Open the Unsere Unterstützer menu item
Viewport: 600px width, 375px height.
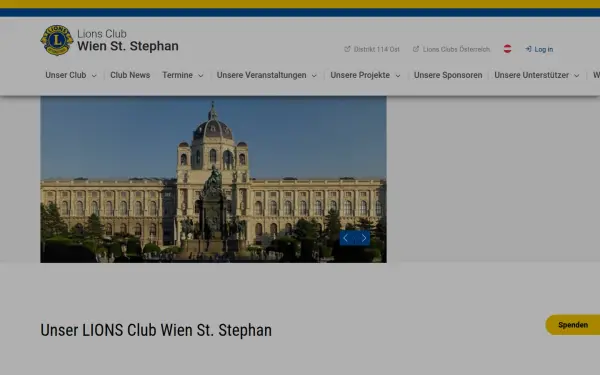pos(532,75)
